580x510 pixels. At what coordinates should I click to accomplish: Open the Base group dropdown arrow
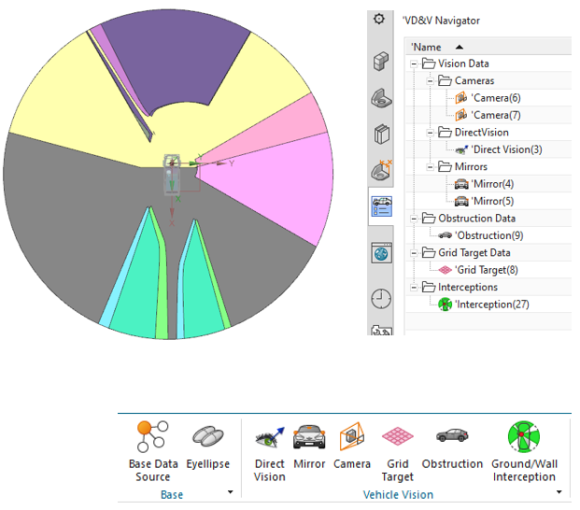coord(230,492)
